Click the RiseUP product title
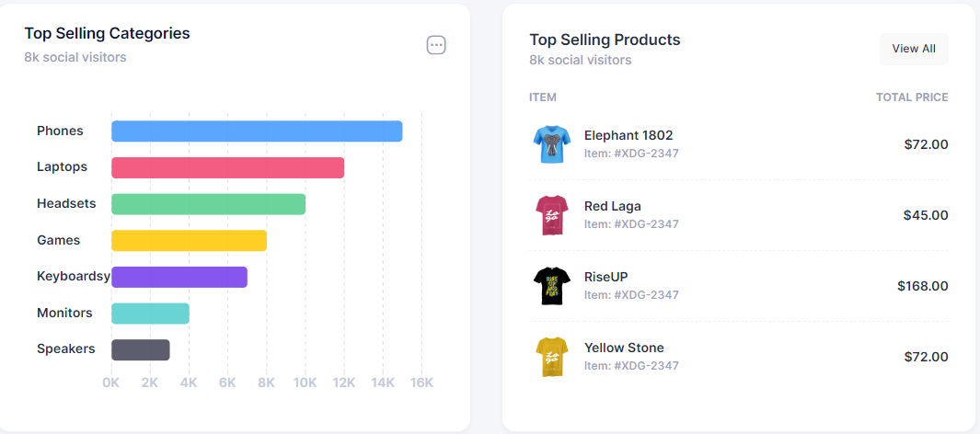This screenshot has height=434, width=980. point(605,277)
